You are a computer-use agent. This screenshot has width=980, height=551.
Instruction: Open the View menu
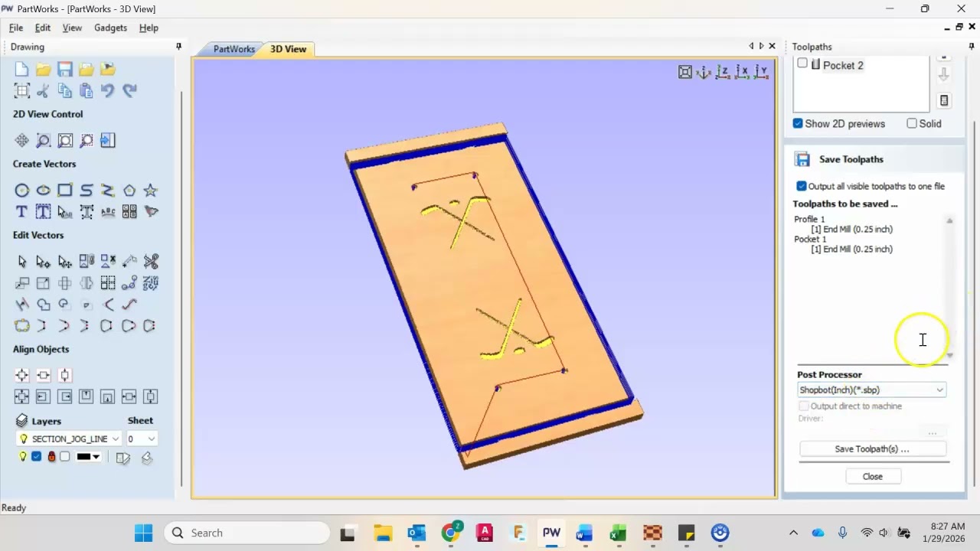[72, 28]
